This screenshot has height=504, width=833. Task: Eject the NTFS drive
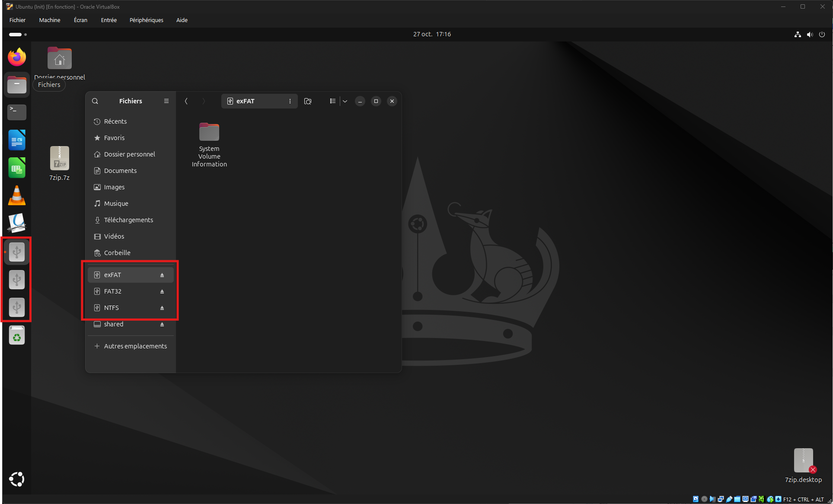162,308
